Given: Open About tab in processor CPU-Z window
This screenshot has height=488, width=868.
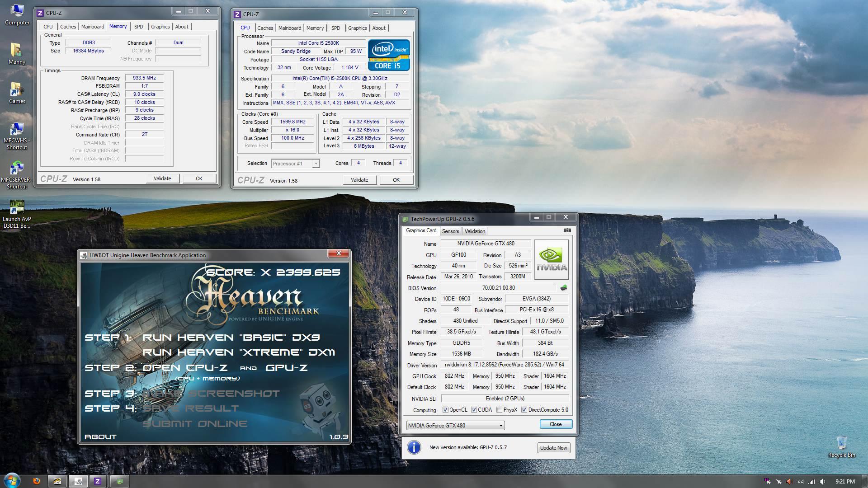Looking at the screenshot, I should click(379, 28).
